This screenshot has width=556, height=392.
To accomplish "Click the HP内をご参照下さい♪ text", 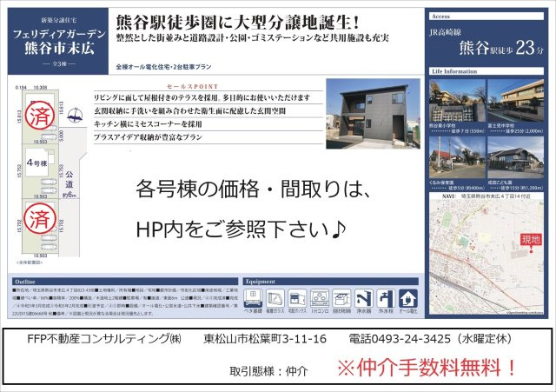I will 242,229.
